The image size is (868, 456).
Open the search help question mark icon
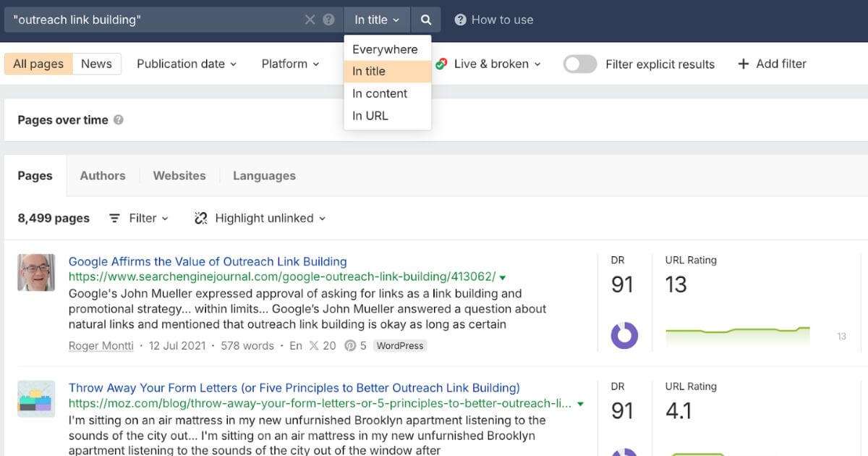tap(329, 20)
